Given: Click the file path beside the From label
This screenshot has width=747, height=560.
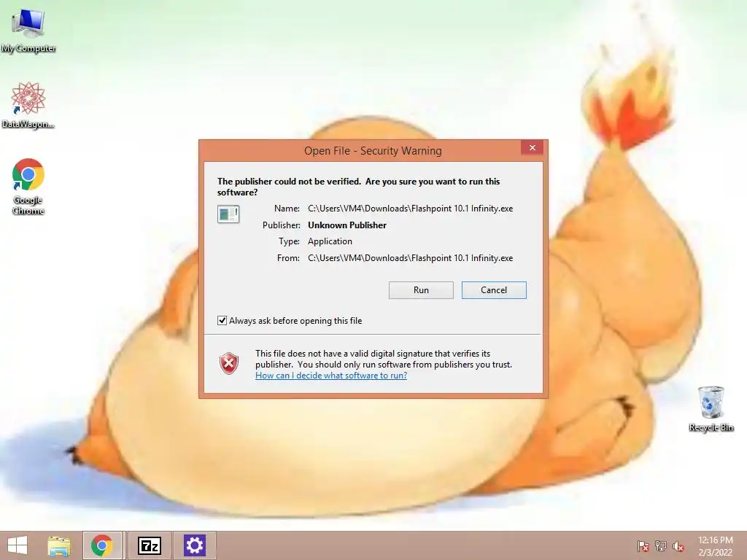Looking at the screenshot, I should [x=410, y=258].
